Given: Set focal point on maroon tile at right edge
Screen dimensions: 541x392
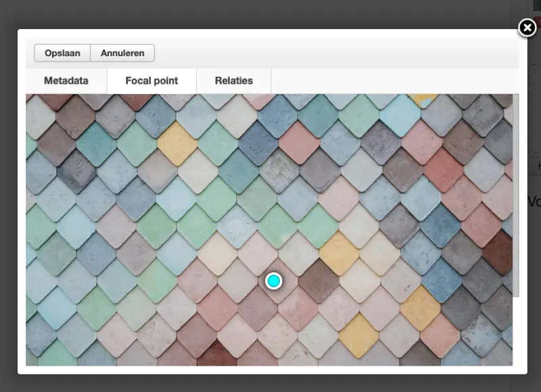Looking at the screenshot, I should 499,252.
